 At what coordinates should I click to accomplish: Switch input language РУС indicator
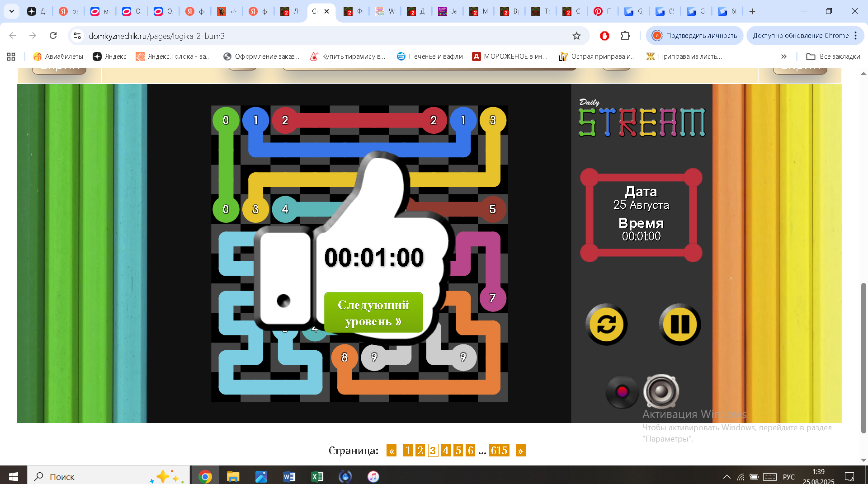pyautogui.click(x=788, y=477)
